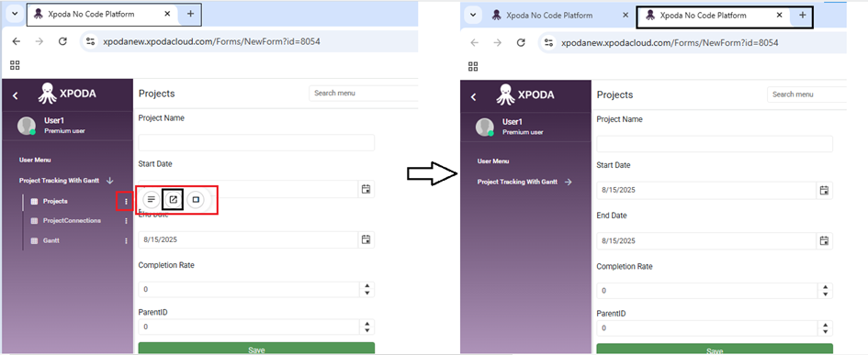Click User Menu in the left window
Screen dimensions: 868x355
(x=35, y=160)
